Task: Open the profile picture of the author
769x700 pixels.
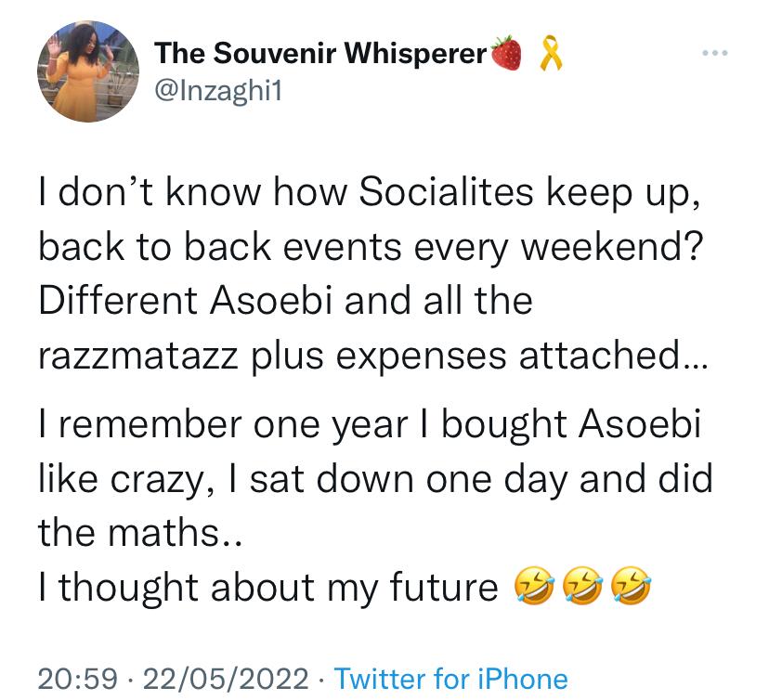Action: (88, 71)
